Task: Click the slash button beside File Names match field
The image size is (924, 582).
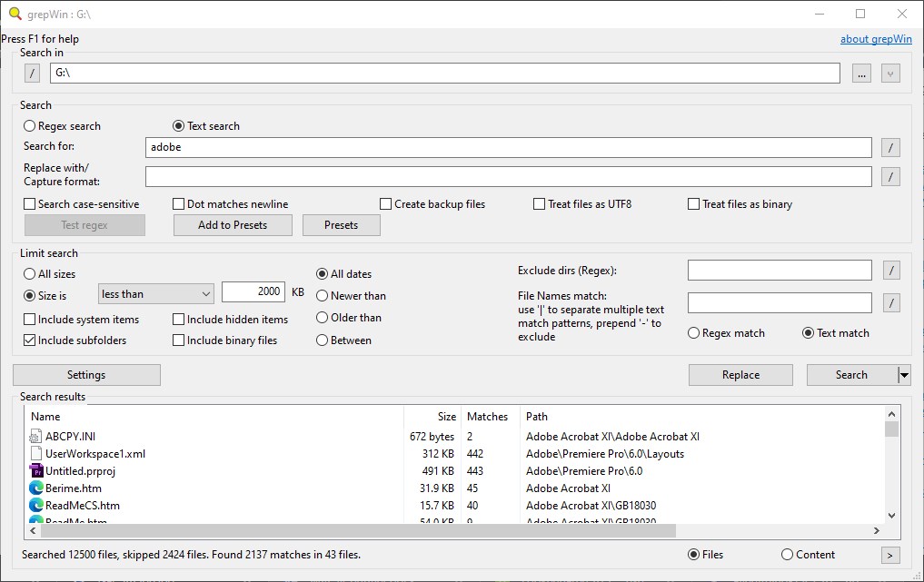Action: pyautogui.click(x=891, y=302)
